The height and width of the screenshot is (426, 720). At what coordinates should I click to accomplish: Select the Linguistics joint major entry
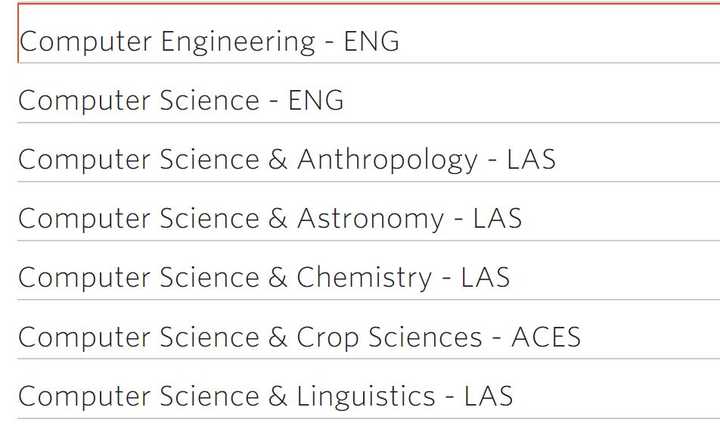tap(369, 389)
